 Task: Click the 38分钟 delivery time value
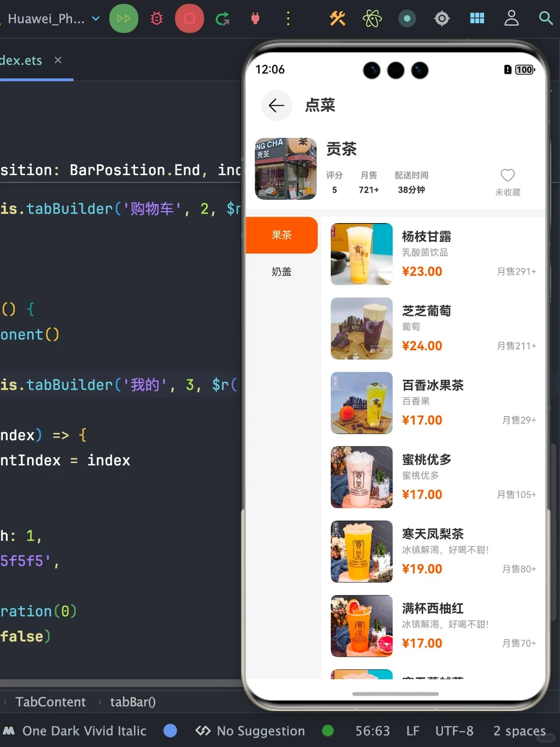coord(412,190)
